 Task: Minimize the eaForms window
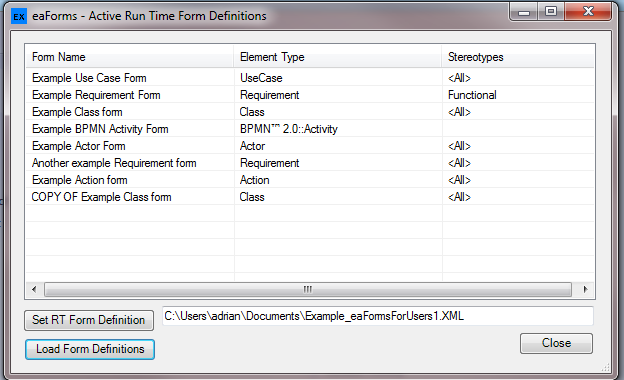(x=524, y=12)
